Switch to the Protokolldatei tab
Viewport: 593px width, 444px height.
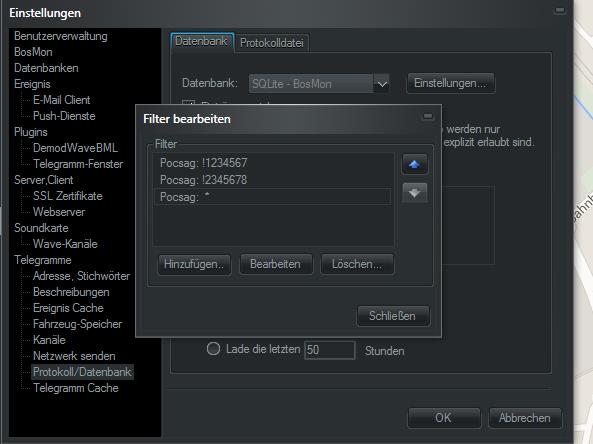(272, 43)
